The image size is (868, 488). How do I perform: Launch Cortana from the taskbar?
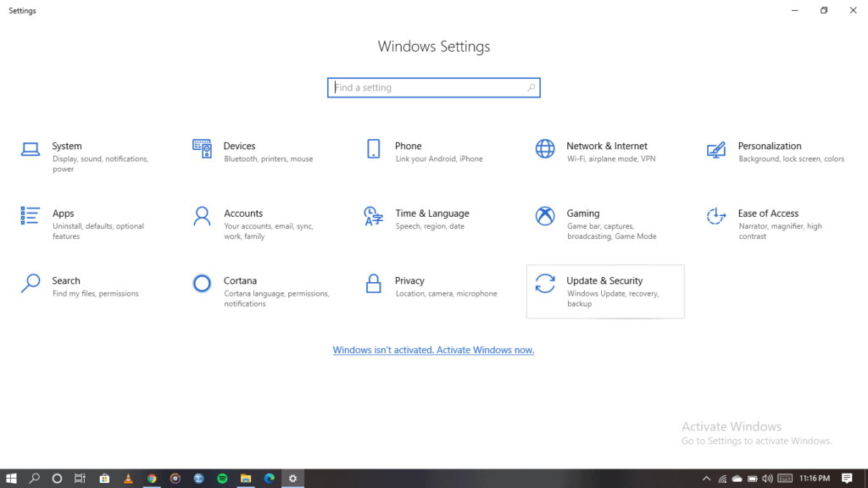(x=57, y=479)
